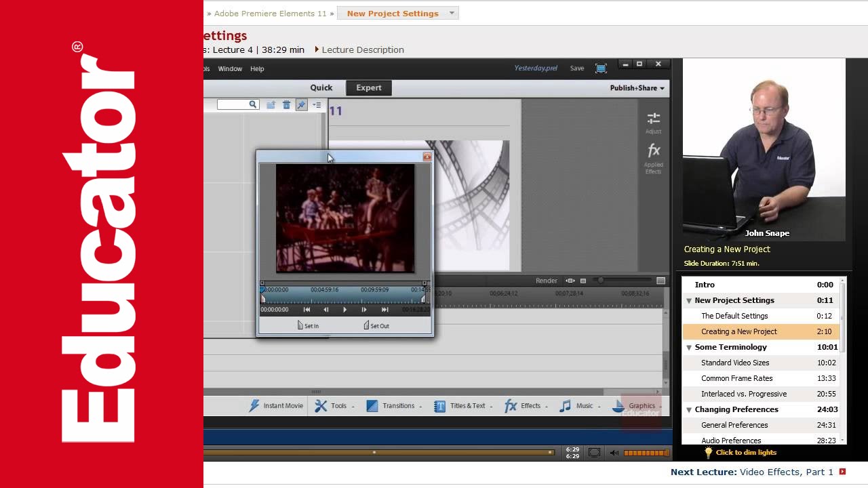Click the instructor webcam video
Image resolution: width=868 pixels, height=488 pixels.
pyautogui.click(x=764, y=150)
